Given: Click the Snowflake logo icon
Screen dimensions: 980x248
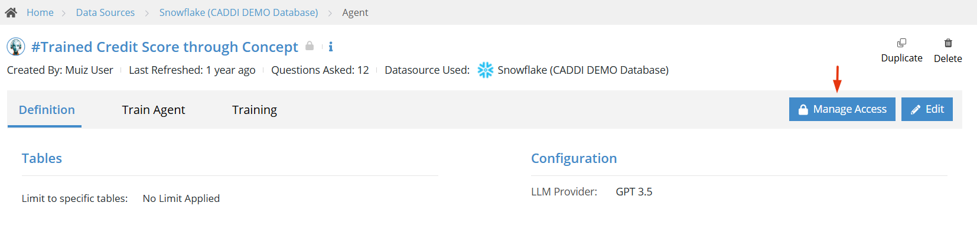Looking at the screenshot, I should pyautogui.click(x=486, y=70).
